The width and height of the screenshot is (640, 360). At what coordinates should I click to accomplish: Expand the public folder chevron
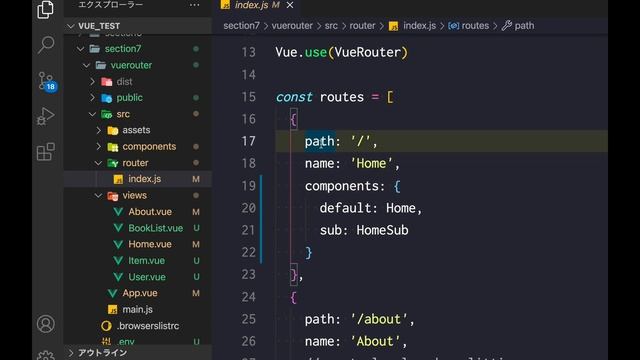coord(93,98)
